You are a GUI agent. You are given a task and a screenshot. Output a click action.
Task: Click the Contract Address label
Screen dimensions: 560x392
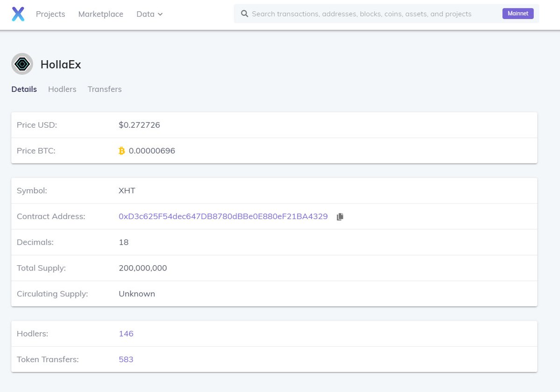click(x=51, y=216)
